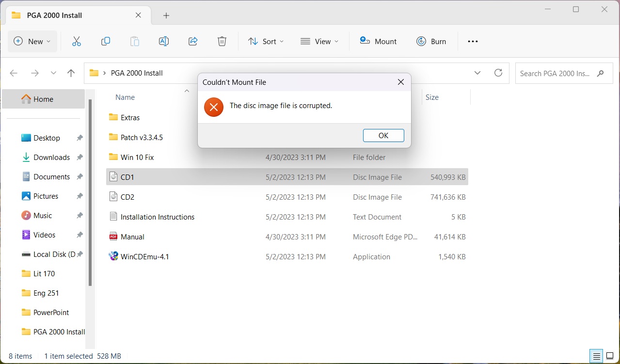Click the Mount button
Image resolution: width=620 pixels, height=364 pixels.
pyautogui.click(x=378, y=41)
